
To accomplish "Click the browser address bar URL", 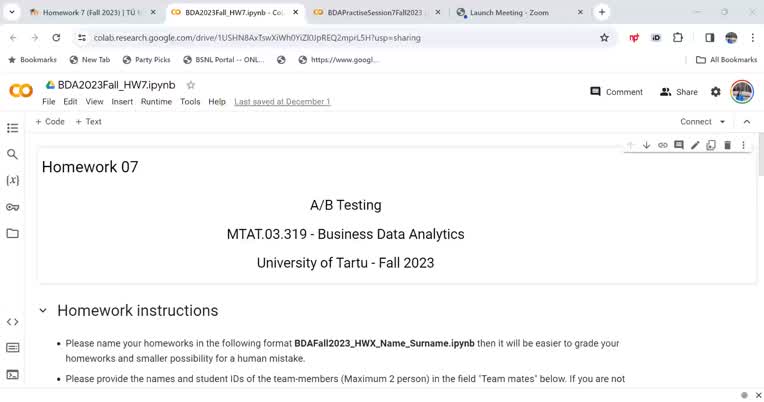I will [x=257, y=38].
